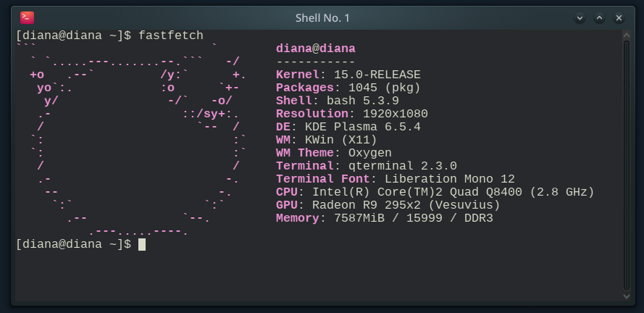Image resolution: width=644 pixels, height=313 pixels.
Task: Click the terminal cursor at the prompt
Action: coord(142,244)
